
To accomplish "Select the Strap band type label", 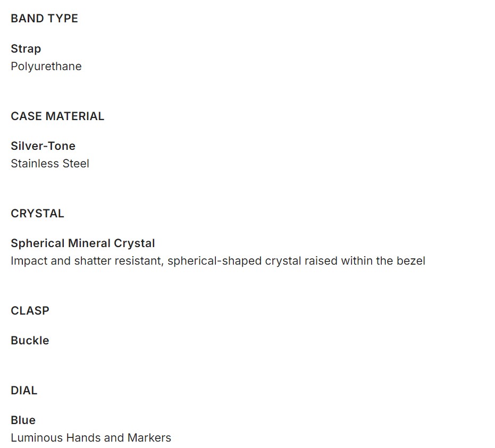I will pyautogui.click(x=26, y=49).
